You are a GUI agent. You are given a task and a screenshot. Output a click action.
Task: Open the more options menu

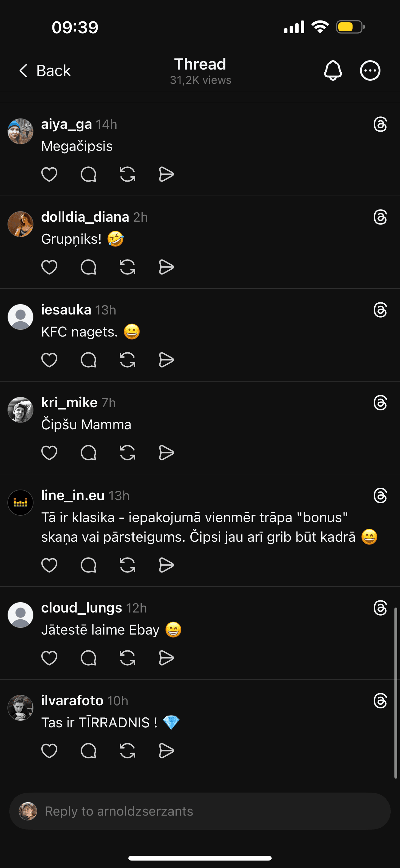click(x=370, y=71)
